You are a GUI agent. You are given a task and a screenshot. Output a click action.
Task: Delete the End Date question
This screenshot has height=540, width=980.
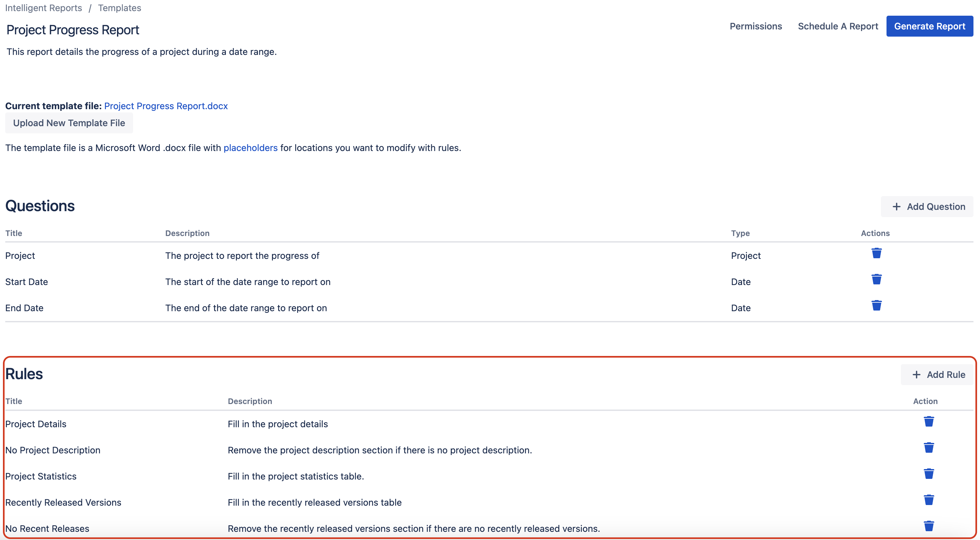[876, 306]
